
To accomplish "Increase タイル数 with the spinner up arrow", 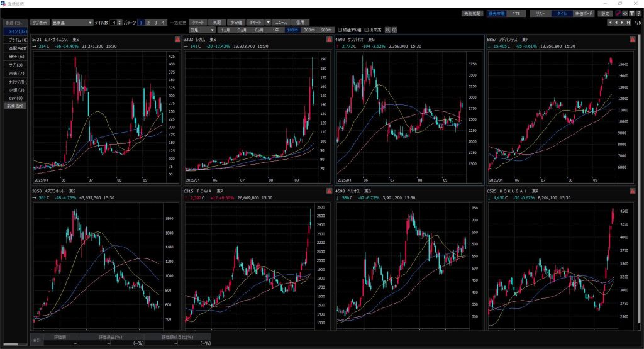I will [x=119, y=21].
